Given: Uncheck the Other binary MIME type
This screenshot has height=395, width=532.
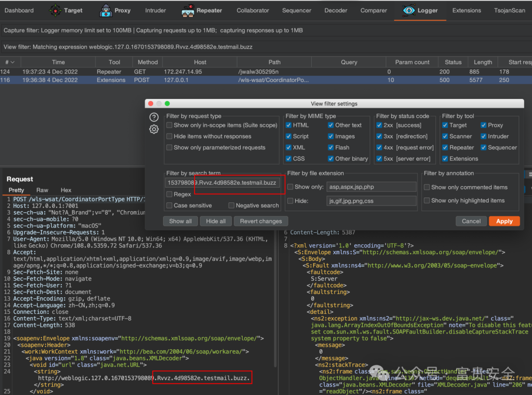Looking at the screenshot, I should (331, 159).
